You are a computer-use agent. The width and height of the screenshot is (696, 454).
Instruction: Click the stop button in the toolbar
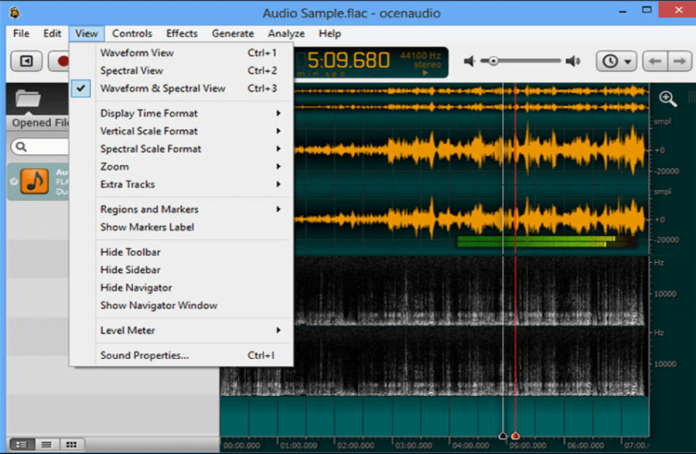[x=27, y=61]
